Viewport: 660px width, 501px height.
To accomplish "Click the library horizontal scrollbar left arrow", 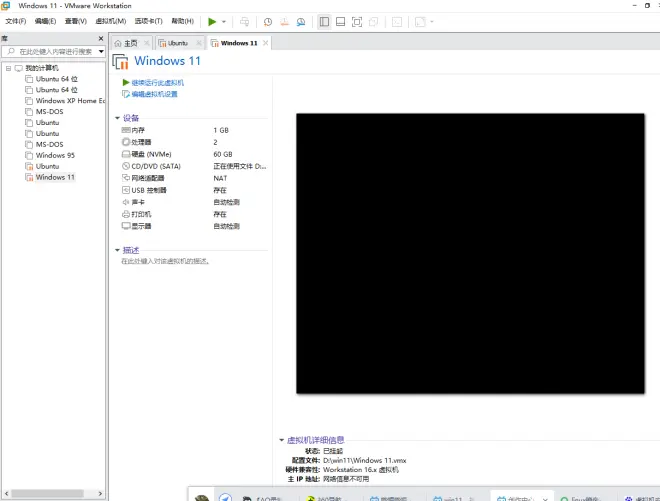I will (x=6, y=493).
